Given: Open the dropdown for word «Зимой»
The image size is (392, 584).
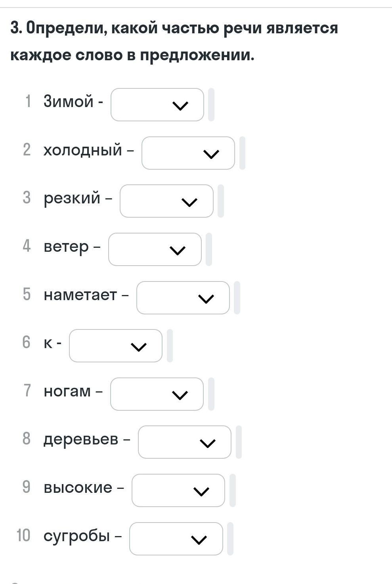Looking at the screenshot, I should coord(157,105).
